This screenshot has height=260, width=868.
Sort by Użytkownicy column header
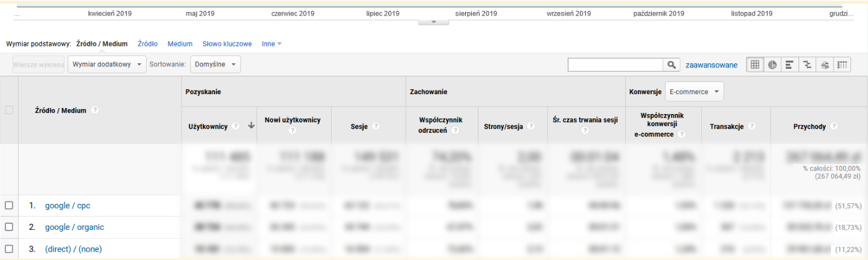coord(208,126)
